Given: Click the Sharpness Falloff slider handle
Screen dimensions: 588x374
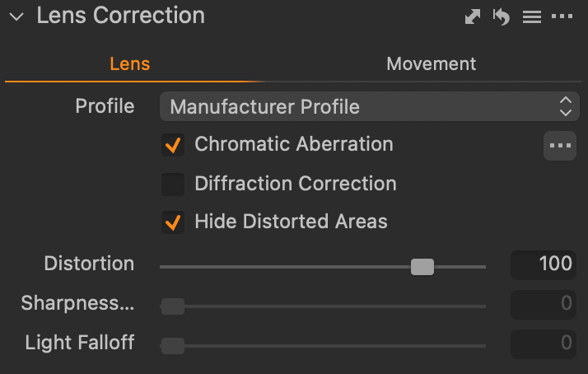Looking at the screenshot, I should coord(173,306).
